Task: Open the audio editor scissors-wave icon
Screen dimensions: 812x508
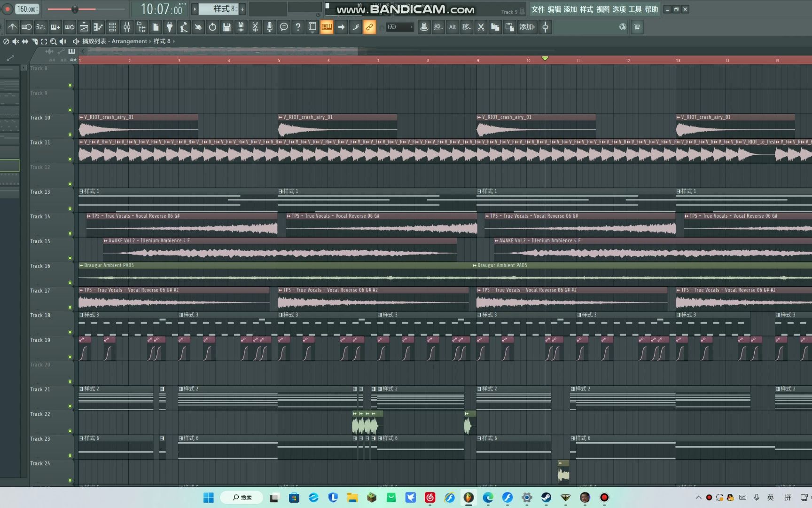Action: (x=255, y=27)
